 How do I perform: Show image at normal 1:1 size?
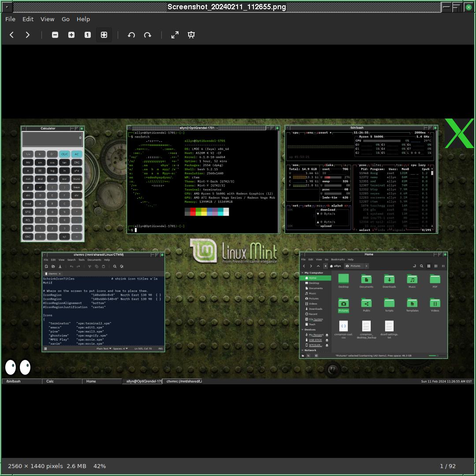pyautogui.click(x=88, y=35)
